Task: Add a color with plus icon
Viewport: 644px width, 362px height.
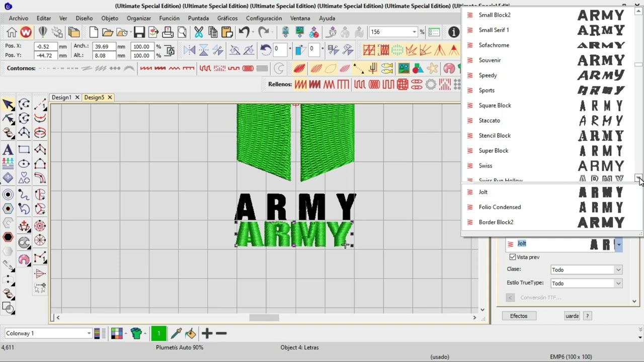Action: coord(207,333)
